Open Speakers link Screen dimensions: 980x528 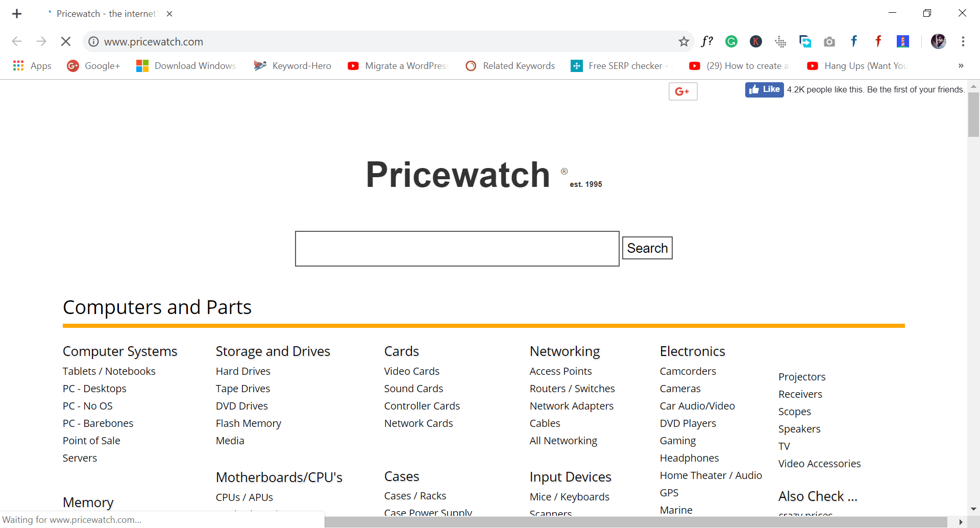(x=800, y=429)
